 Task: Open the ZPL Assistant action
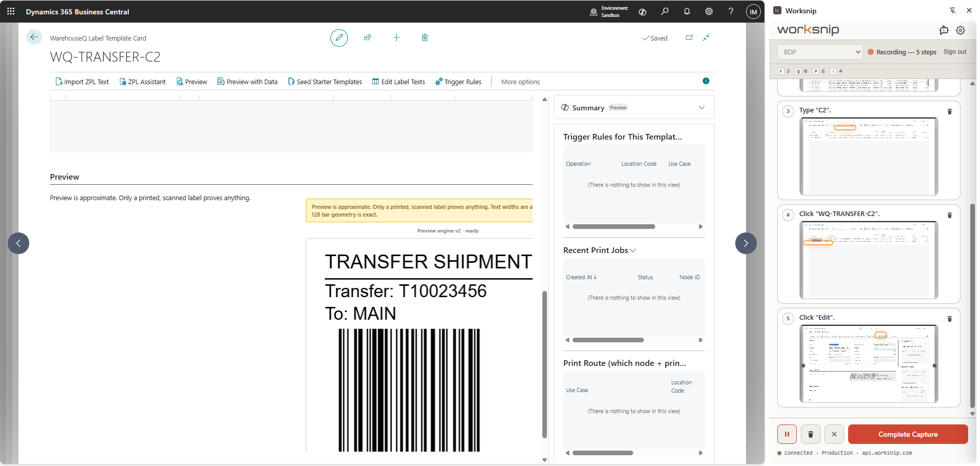click(x=143, y=82)
